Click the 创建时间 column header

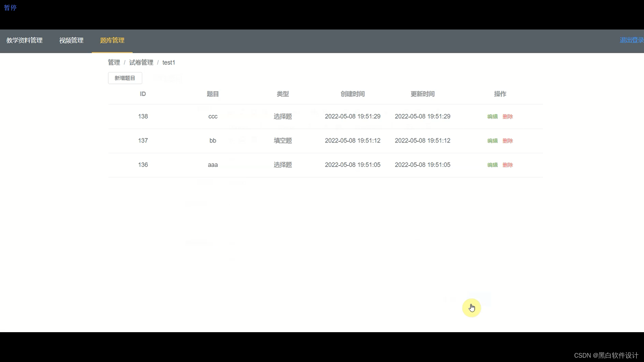(x=353, y=94)
